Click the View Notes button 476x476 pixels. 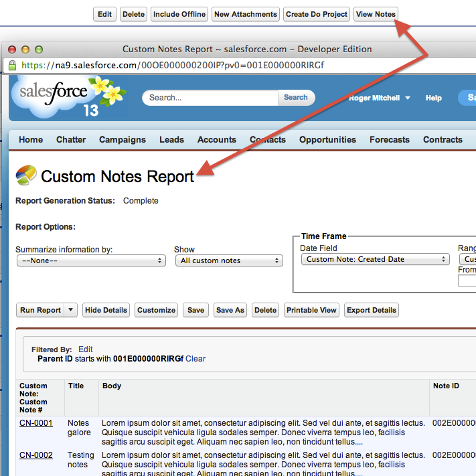tap(376, 14)
